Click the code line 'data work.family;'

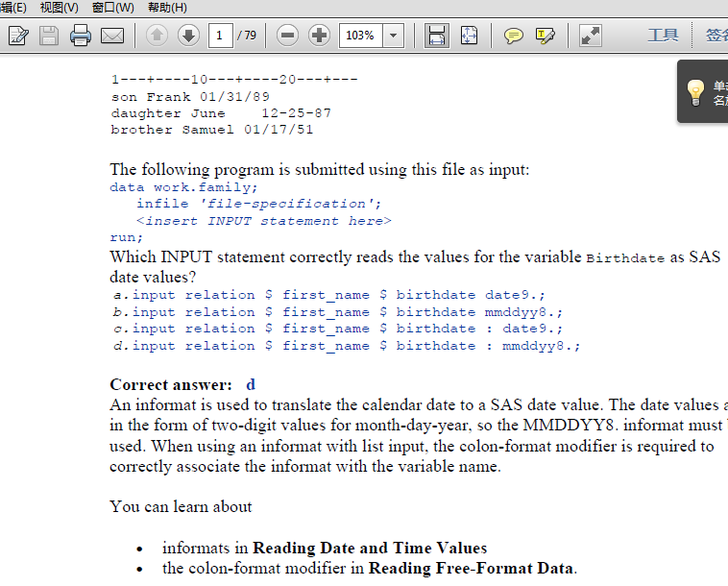click(183, 187)
